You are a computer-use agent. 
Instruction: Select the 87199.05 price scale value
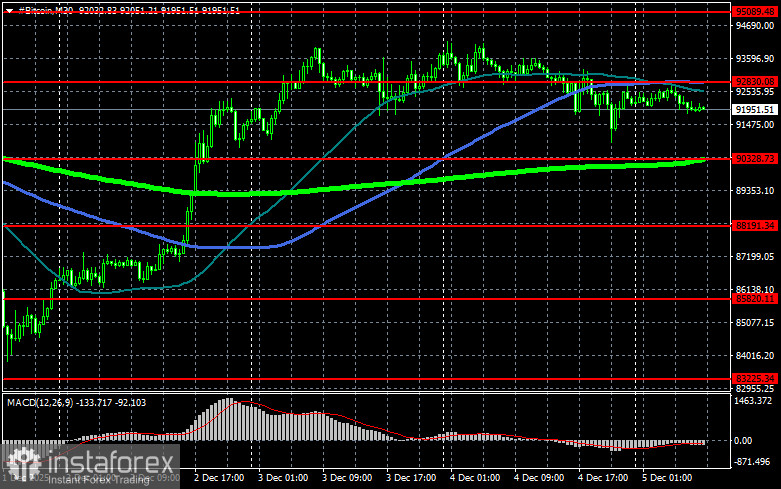pos(755,256)
